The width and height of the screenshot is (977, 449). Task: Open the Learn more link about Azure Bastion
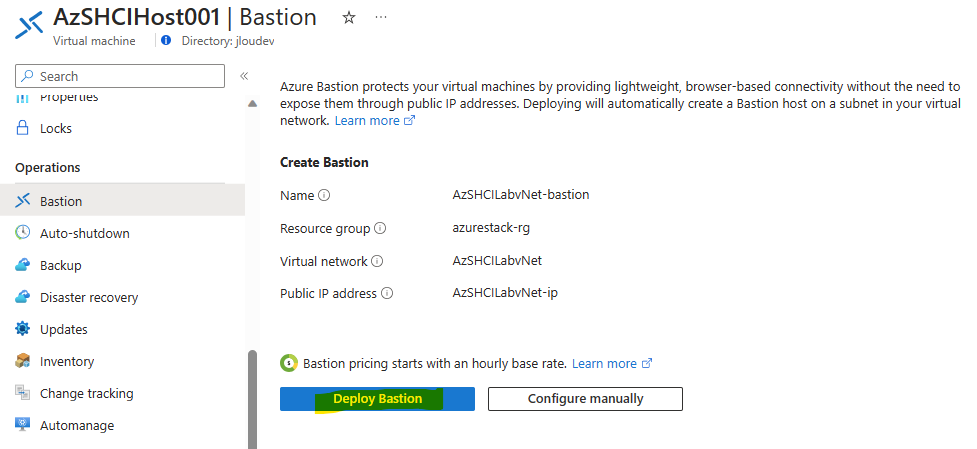[x=374, y=121]
